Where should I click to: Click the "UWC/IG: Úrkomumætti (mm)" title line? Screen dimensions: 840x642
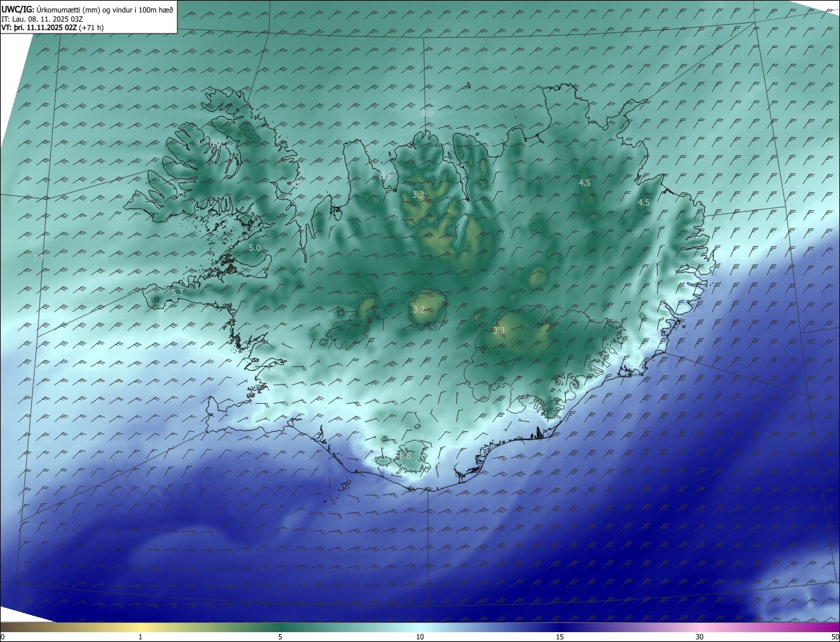click(87, 9)
